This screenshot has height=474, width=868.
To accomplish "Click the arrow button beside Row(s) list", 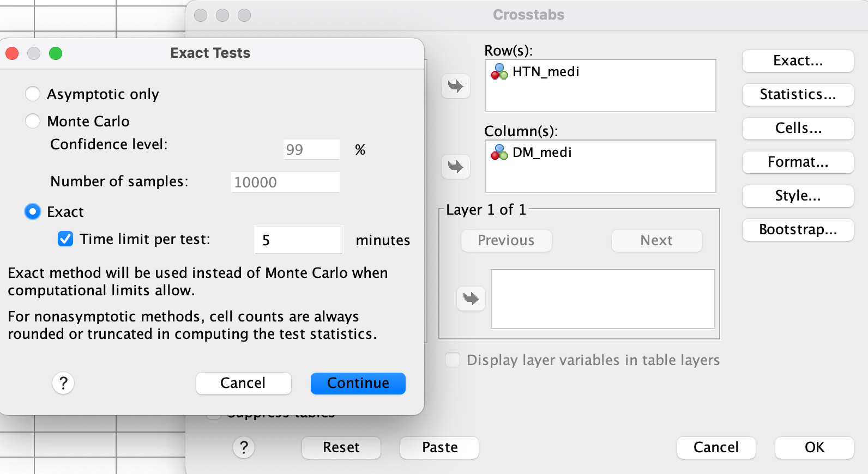I will click(455, 86).
